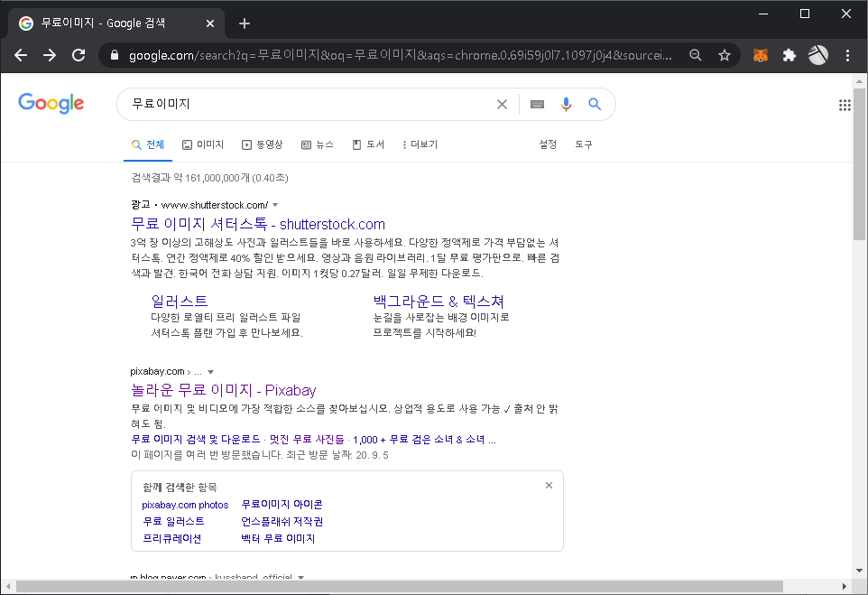
Task: Click the horizontal scrollbar left arrow
Action: pos(7,586)
